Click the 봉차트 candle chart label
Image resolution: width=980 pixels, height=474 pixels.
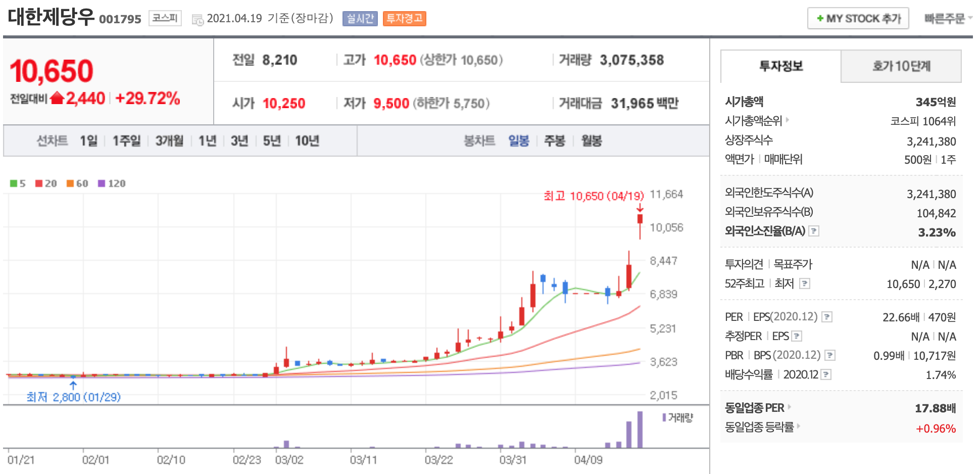[x=479, y=140]
